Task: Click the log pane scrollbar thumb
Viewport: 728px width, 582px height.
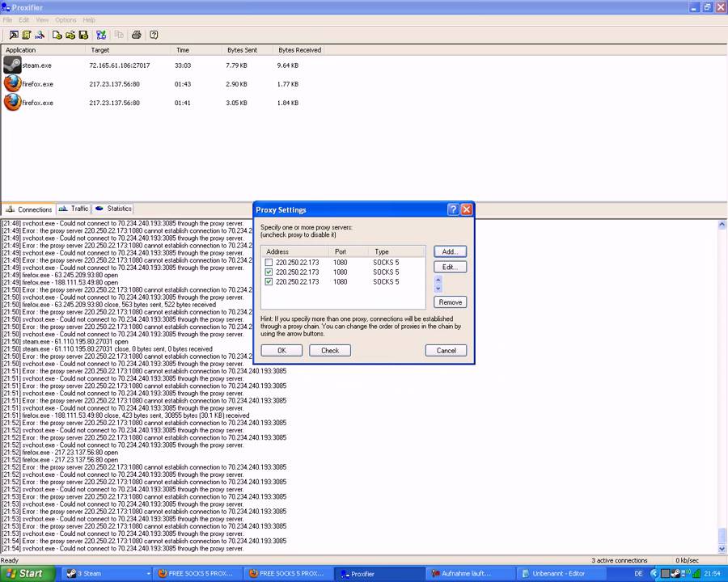Action: tap(722, 536)
